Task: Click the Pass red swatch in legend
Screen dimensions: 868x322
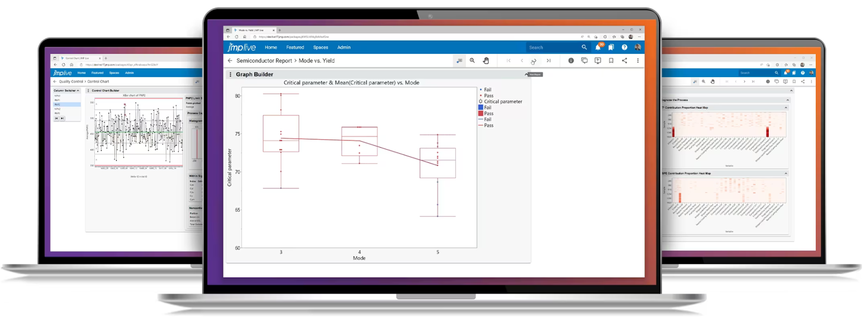Action: click(481, 113)
